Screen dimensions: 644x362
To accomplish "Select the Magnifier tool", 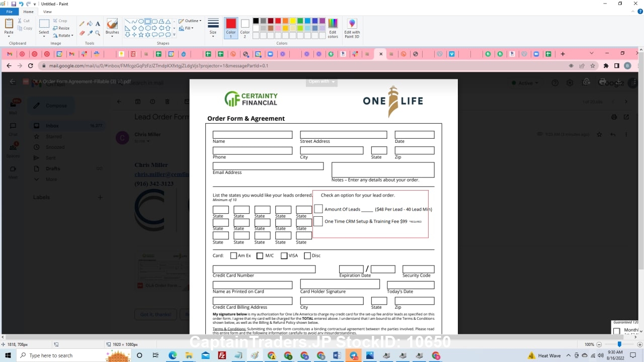I will click(98, 33).
